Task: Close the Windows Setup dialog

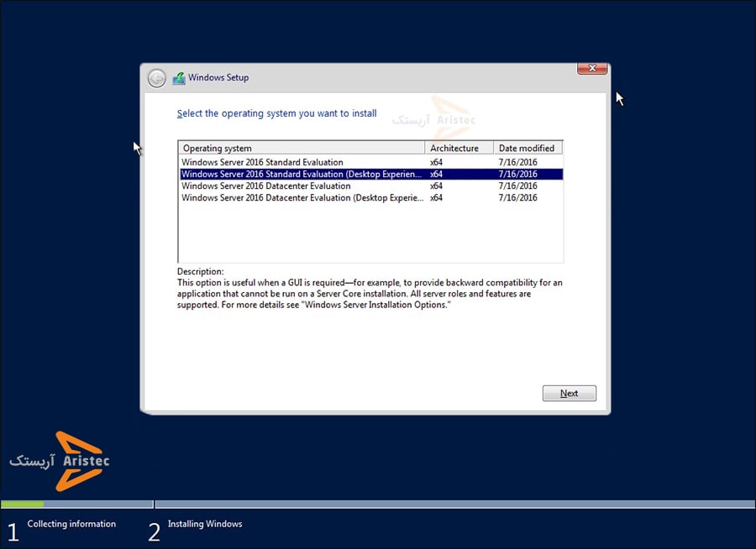Action: [592, 68]
